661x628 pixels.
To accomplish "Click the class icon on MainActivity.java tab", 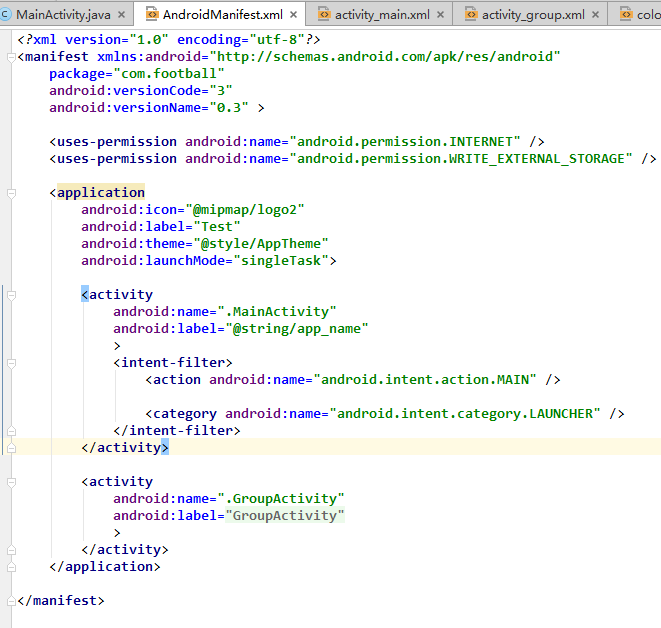I will [5, 15].
